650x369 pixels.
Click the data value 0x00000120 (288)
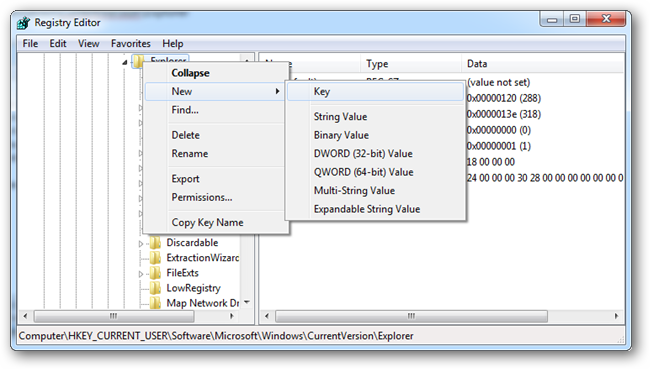pos(504,98)
